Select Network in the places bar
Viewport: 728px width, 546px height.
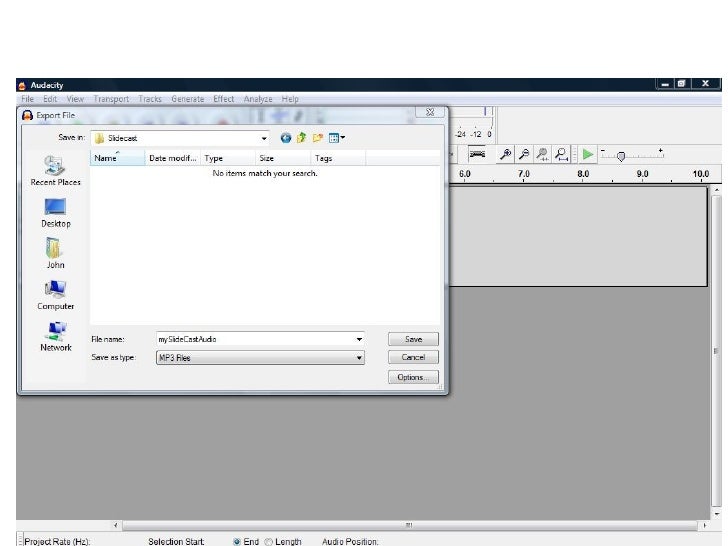coord(55,337)
